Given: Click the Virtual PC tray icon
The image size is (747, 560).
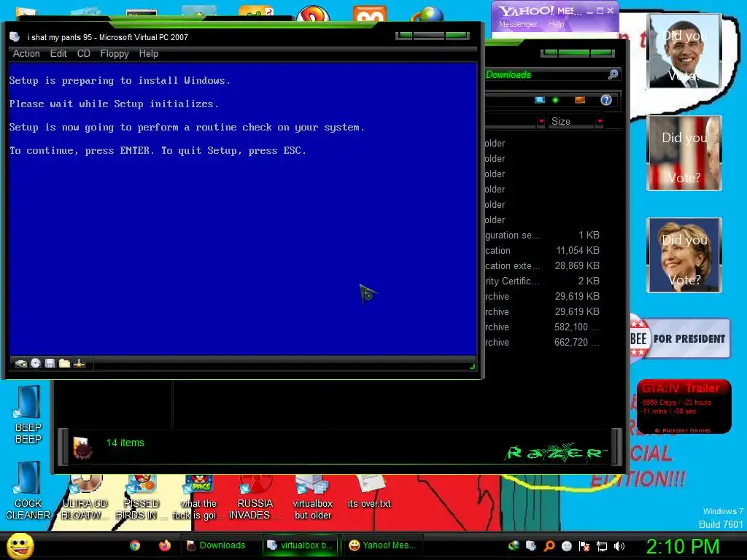Looking at the screenshot, I should (x=531, y=545).
